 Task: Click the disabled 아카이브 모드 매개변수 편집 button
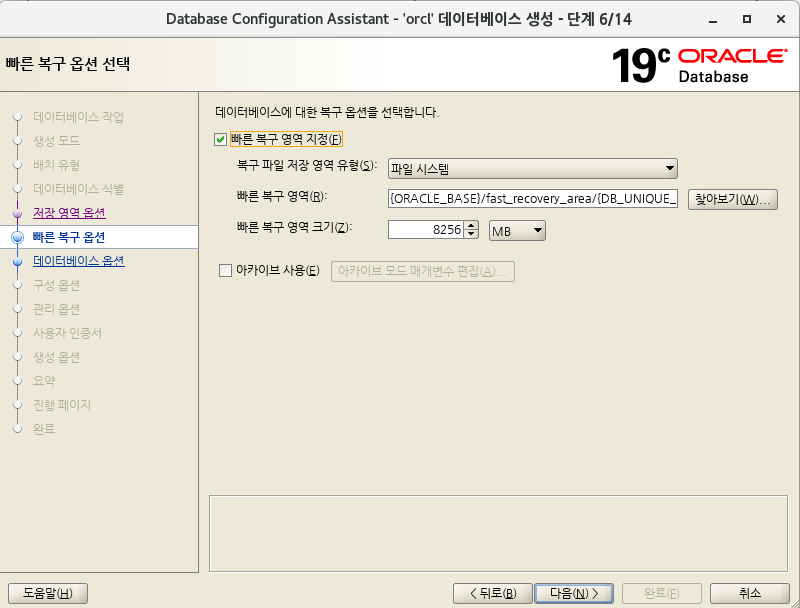[x=422, y=271]
